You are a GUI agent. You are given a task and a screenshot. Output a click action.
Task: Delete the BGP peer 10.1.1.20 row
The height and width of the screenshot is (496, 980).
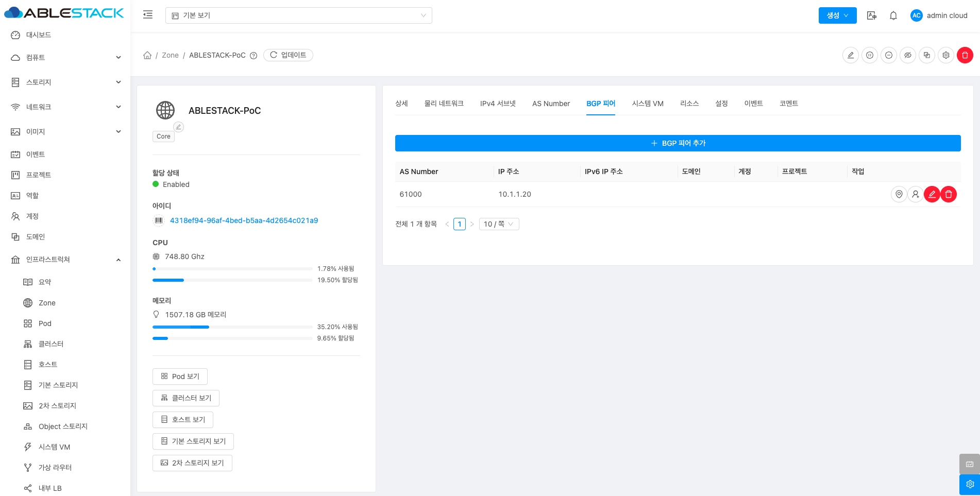[949, 194]
